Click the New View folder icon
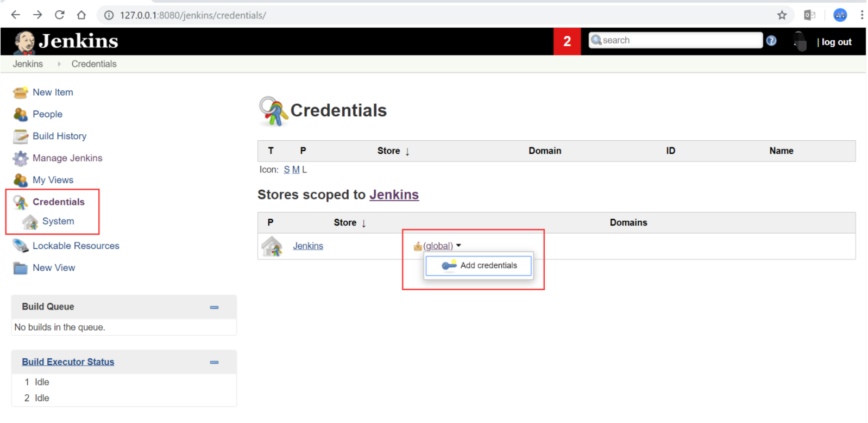Viewport: 868px width, 423px height. [x=21, y=268]
